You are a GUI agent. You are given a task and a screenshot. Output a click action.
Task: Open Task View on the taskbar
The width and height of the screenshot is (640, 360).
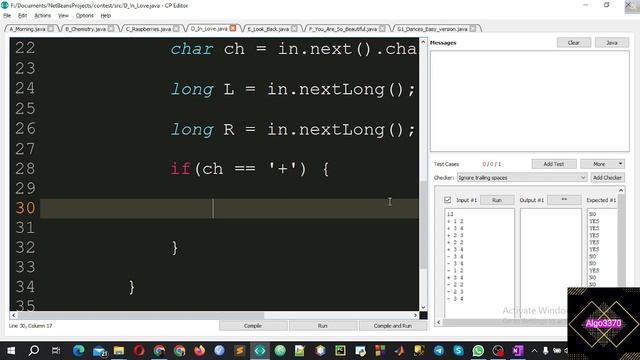56,351
